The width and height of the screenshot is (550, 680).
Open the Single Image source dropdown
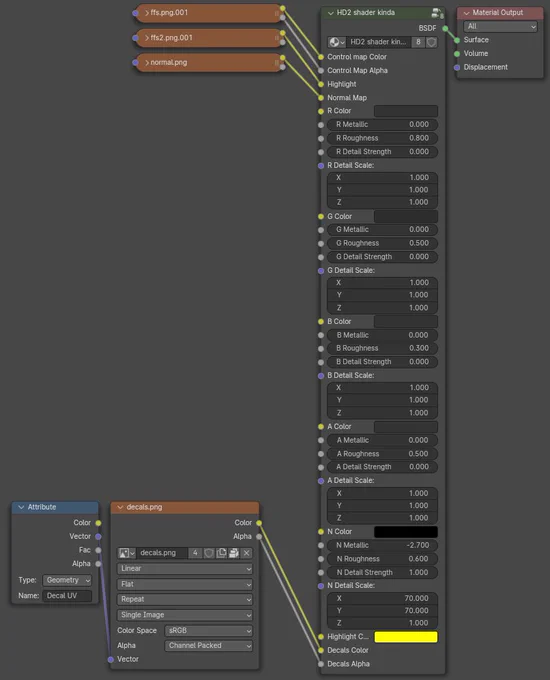(185, 615)
